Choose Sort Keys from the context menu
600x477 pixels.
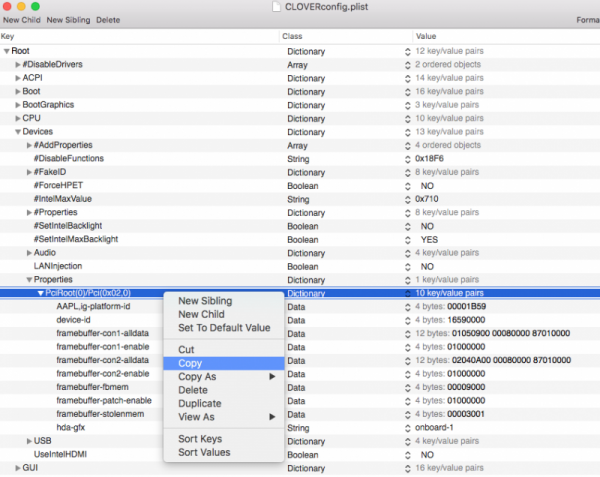pos(224,439)
